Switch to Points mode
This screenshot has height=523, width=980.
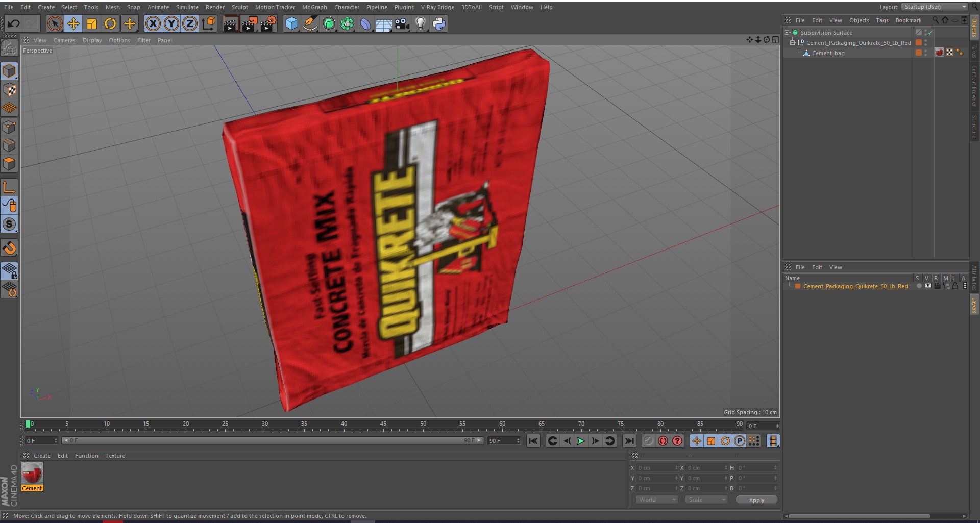coord(9,127)
